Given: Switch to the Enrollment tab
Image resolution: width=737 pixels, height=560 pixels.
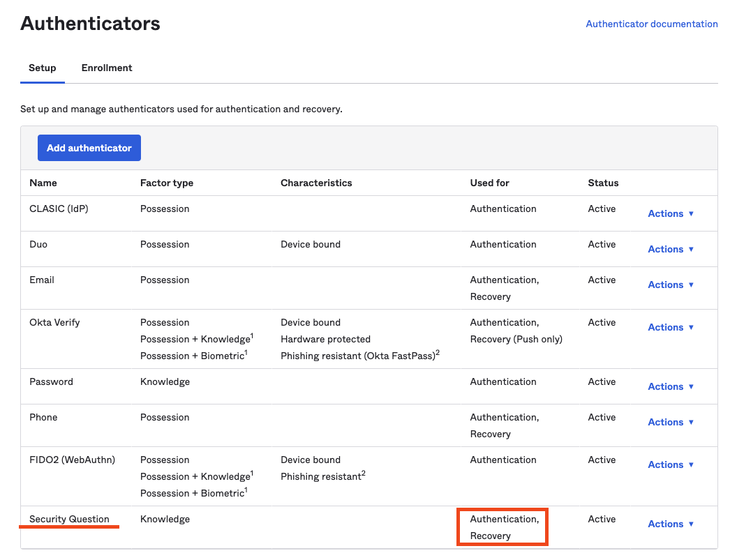Looking at the screenshot, I should tap(106, 68).
